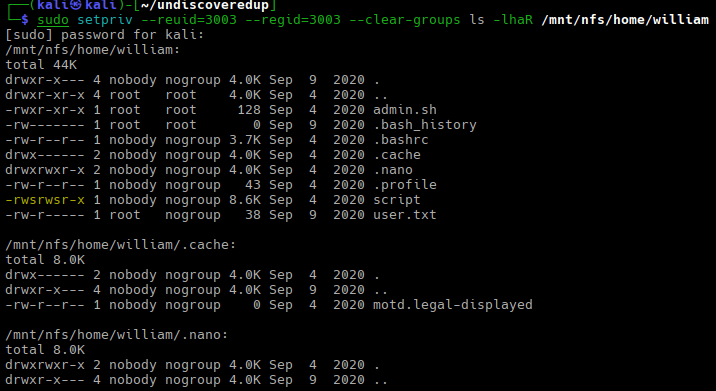
Task: Click the 'total 8.0K' line under .nano
Action: [x=45, y=349]
